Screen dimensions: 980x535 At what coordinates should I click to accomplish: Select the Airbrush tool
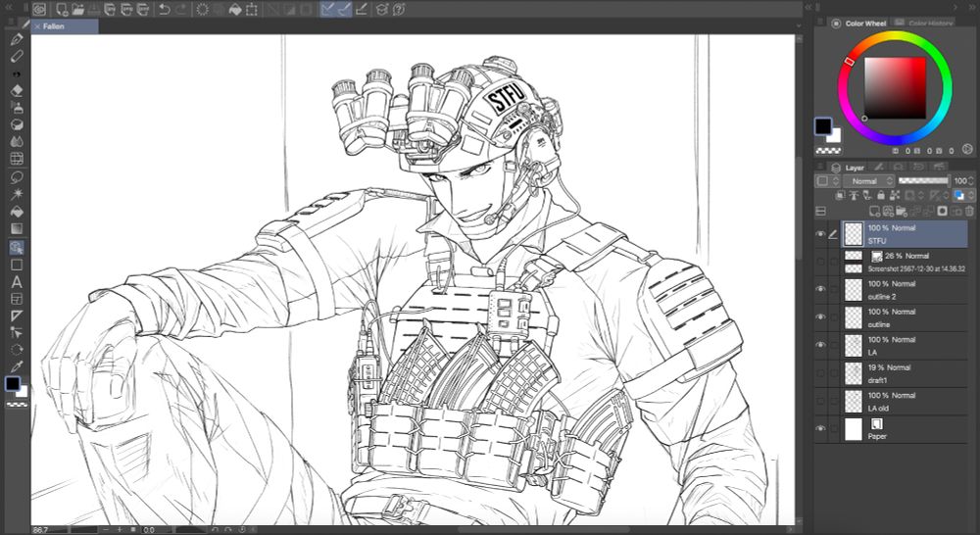point(17,108)
